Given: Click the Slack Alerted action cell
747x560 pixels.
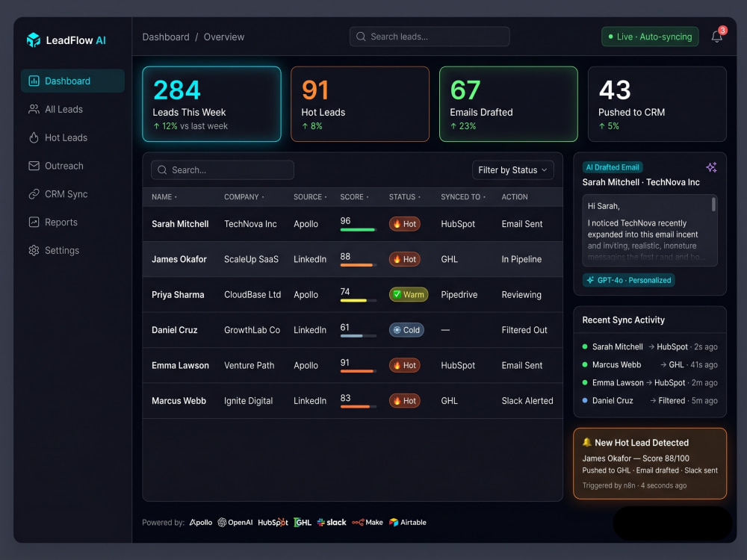Looking at the screenshot, I should (527, 401).
